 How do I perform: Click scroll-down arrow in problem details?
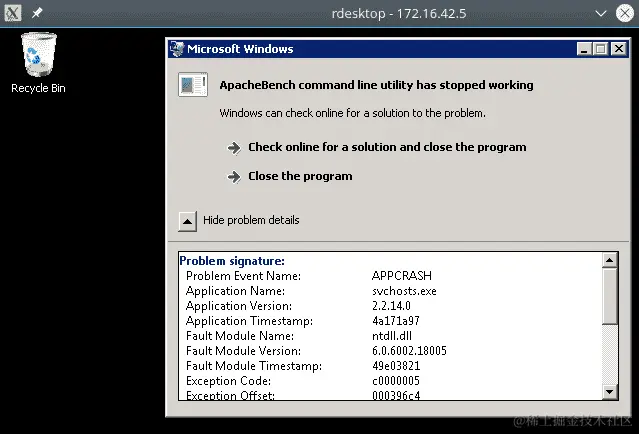(x=610, y=392)
